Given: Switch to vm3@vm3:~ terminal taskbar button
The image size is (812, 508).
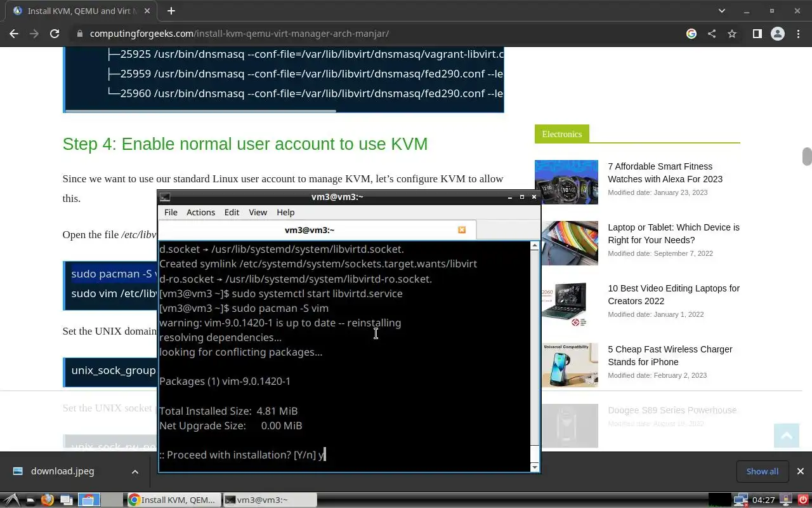Looking at the screenshot, I should 270,500.
